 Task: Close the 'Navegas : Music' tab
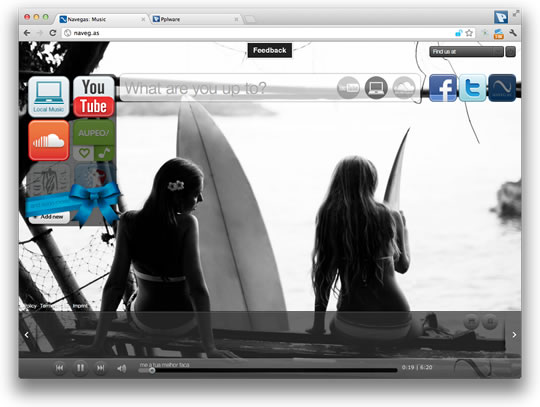143,20
